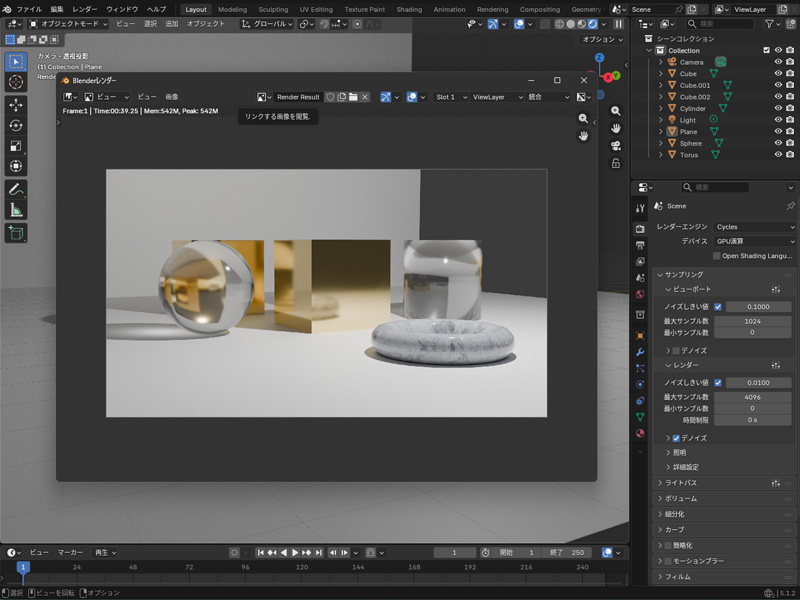This screenshot has height=600, width=800.
Task: Switch to the Shading workspace tab
Action: coord(409,9)
